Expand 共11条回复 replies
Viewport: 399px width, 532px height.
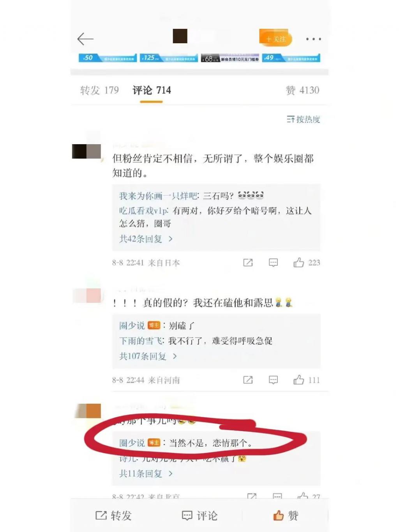coord(146,474)
